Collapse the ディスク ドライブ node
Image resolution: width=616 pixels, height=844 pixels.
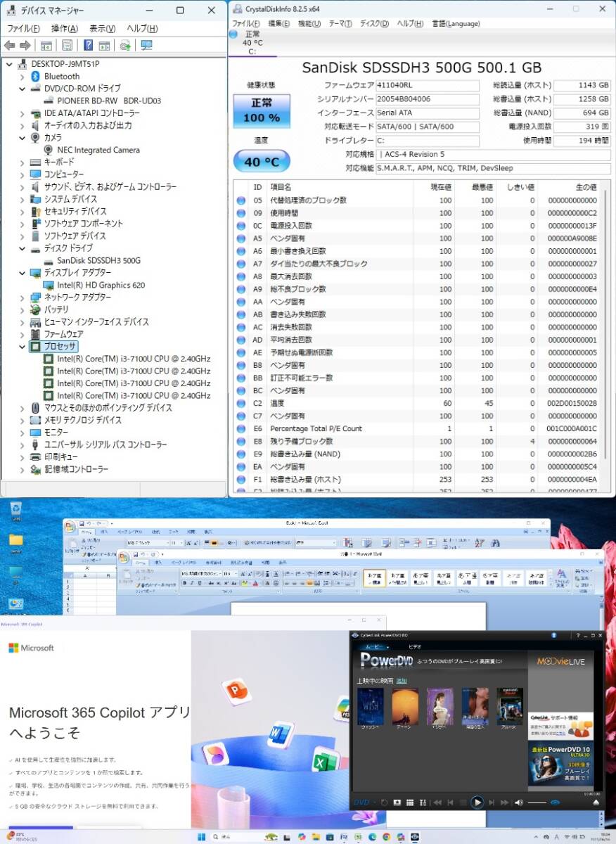tap(23, 248)
